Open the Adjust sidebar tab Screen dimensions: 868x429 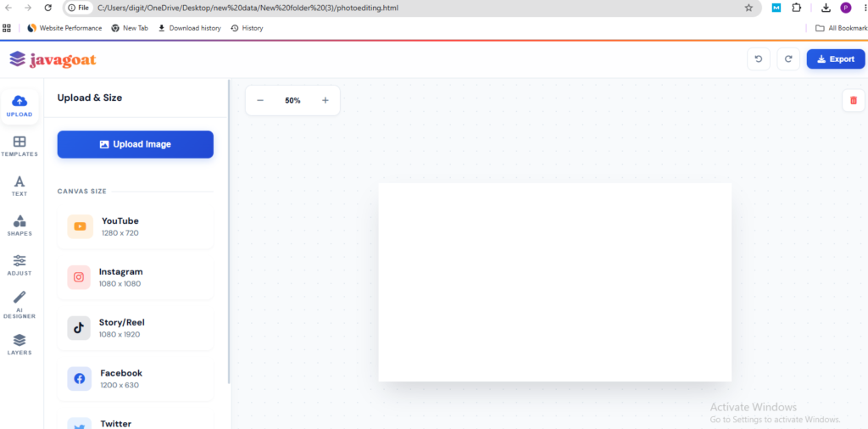click(x=19, y=265)
